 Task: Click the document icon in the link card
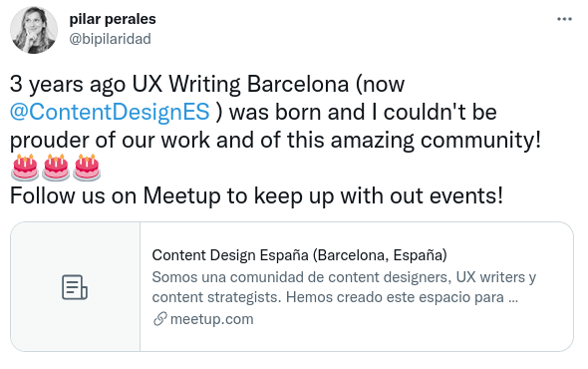point(75,287)
